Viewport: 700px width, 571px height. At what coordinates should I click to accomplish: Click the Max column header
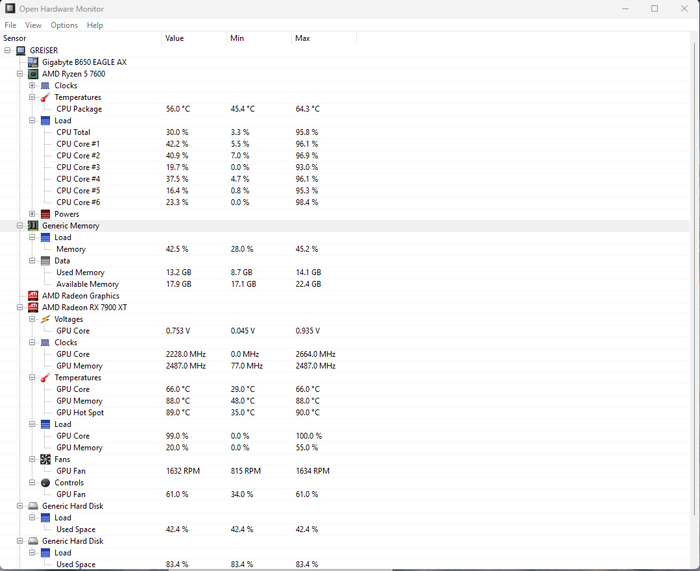click(x=324, y=38)
